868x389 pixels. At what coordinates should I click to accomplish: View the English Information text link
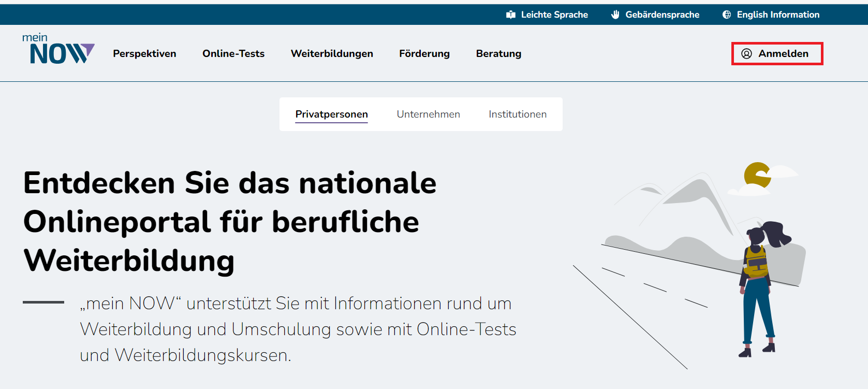[778, 15]
